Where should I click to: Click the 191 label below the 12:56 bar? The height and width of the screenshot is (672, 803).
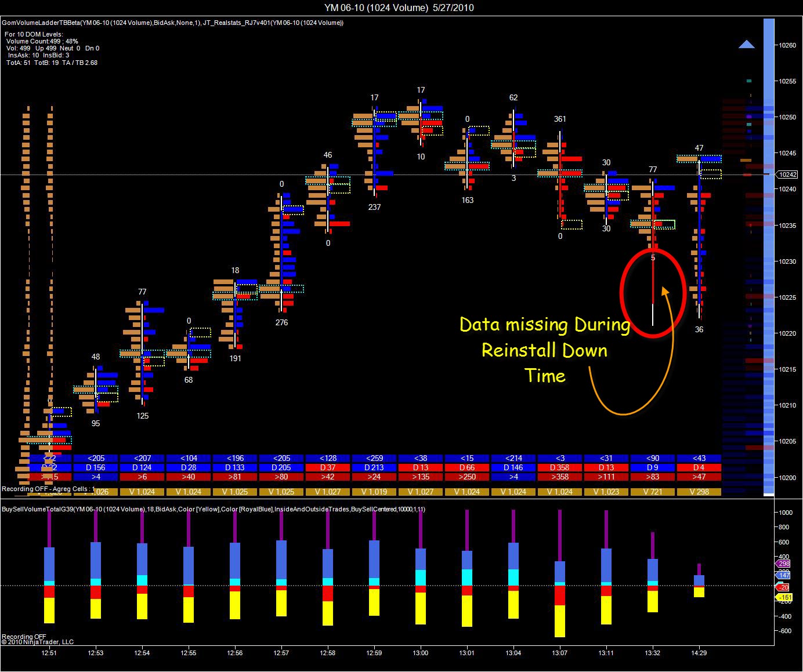(235, 358)
